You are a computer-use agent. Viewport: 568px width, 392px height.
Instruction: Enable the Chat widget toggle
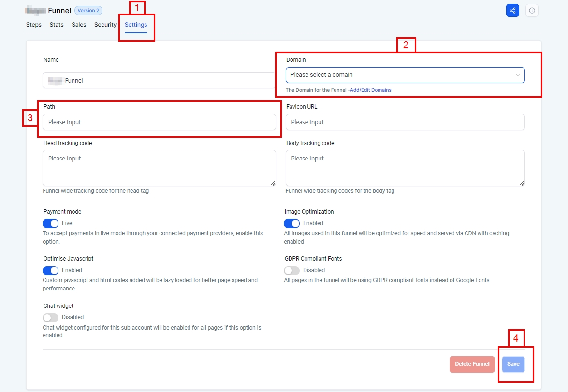click(51, 317)
